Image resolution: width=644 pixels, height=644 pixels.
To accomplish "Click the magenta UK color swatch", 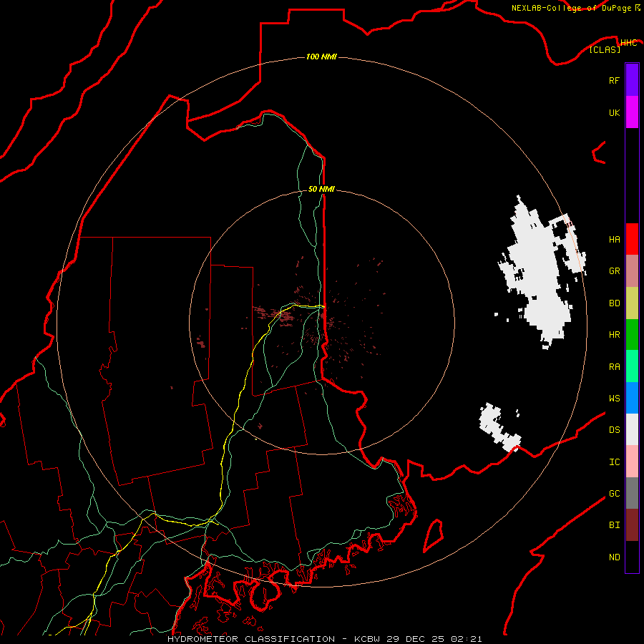I will [x=632, y=112].
